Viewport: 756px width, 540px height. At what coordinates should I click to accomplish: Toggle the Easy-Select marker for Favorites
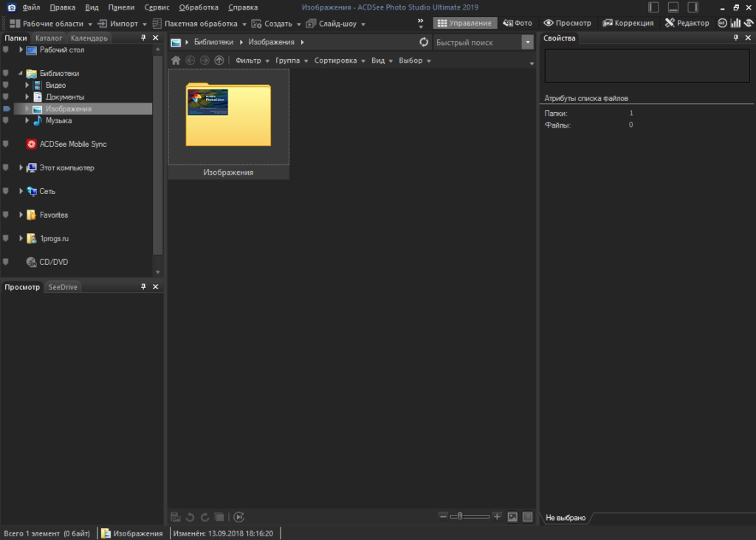click(6, 215)
